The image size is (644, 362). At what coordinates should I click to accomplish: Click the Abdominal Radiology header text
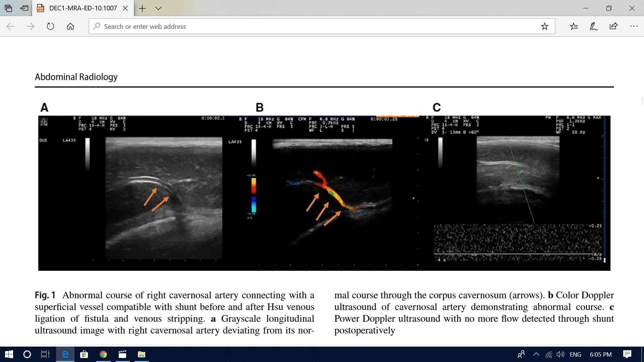click(76, 77)
